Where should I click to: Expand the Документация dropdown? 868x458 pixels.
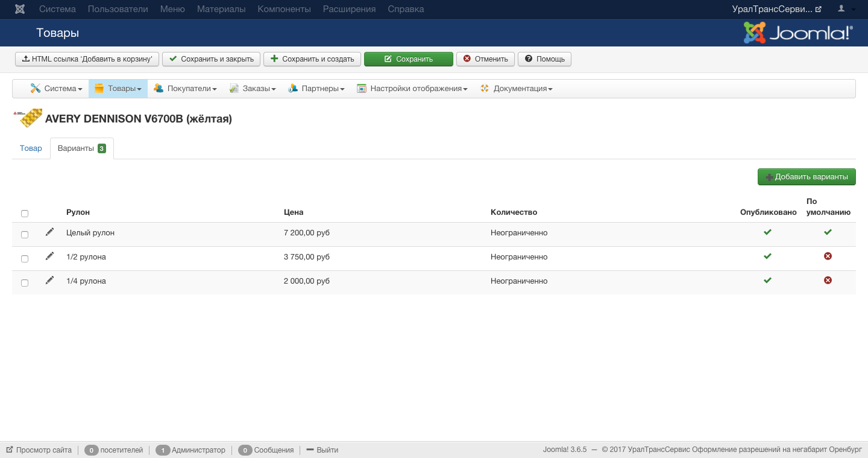tap(517, 89)
